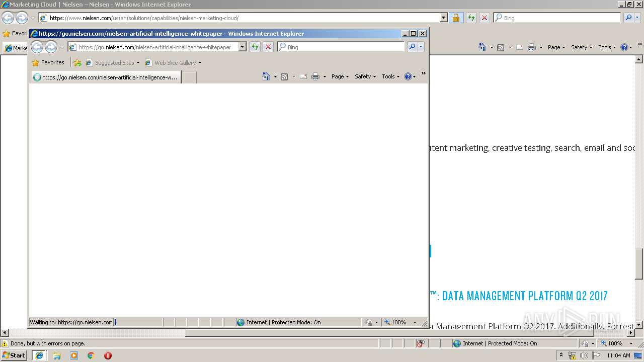Image resolution: width=644 pixels, height=362 pixels.
Task: Stop loading in Marketing Cloud window
Action: [x=485, y=18]
